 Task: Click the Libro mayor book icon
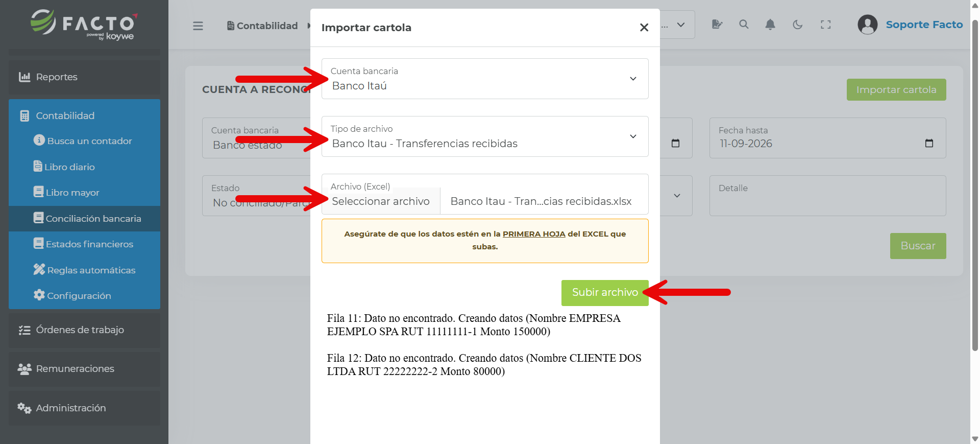click(x=38, y=192)
